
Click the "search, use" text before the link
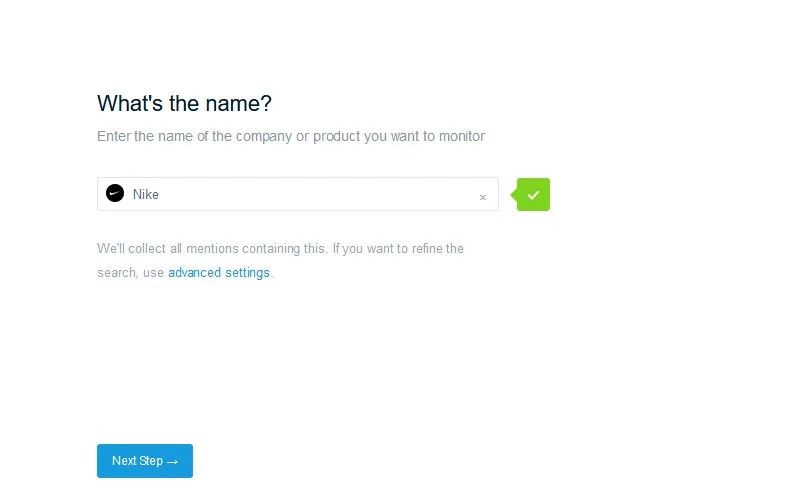130,273
